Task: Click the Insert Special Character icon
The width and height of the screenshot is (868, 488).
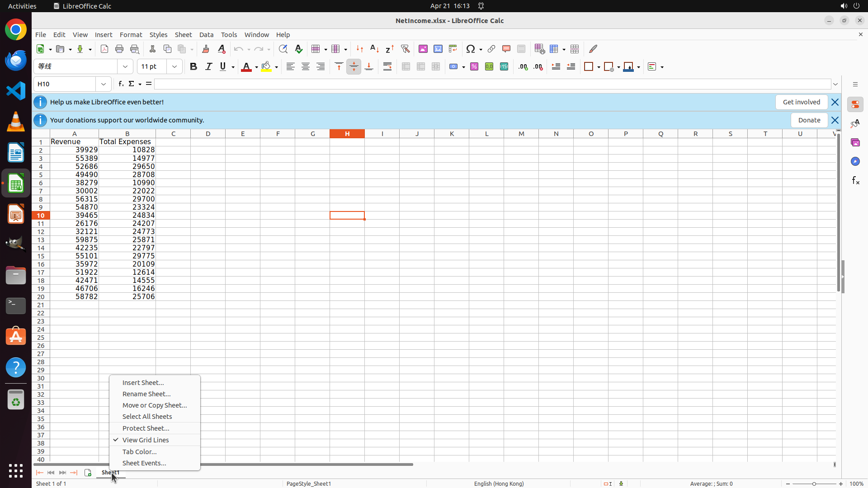Action: [x=471, y=49]
